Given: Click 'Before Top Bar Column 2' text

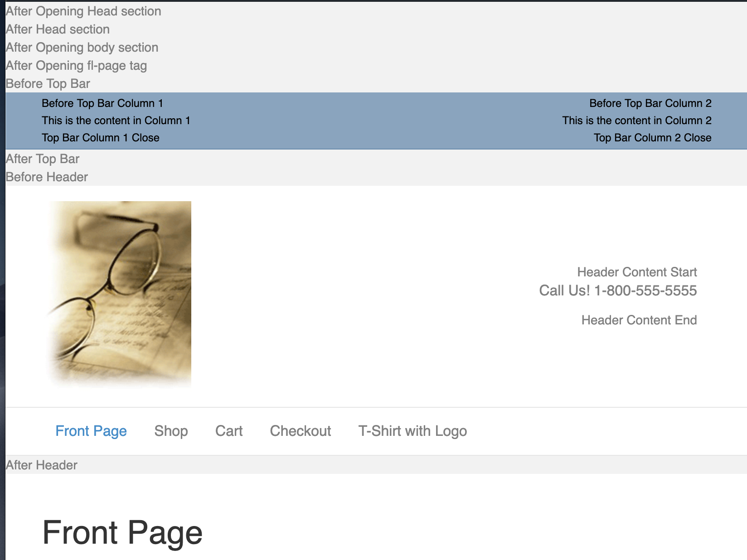Looking at the screenshot, I should coord(650,103).
